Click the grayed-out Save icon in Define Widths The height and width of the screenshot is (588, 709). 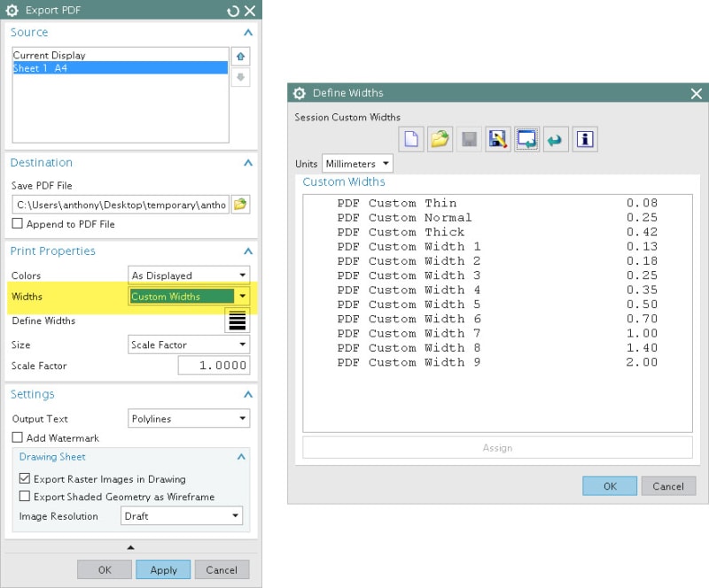(469, 139)
